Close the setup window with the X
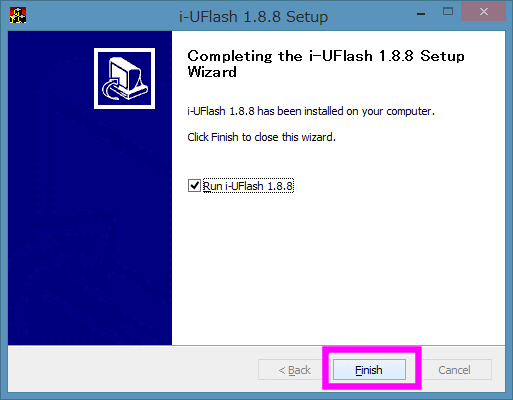The width and height of the screenshot is (513, 400). tap(484, 12)
